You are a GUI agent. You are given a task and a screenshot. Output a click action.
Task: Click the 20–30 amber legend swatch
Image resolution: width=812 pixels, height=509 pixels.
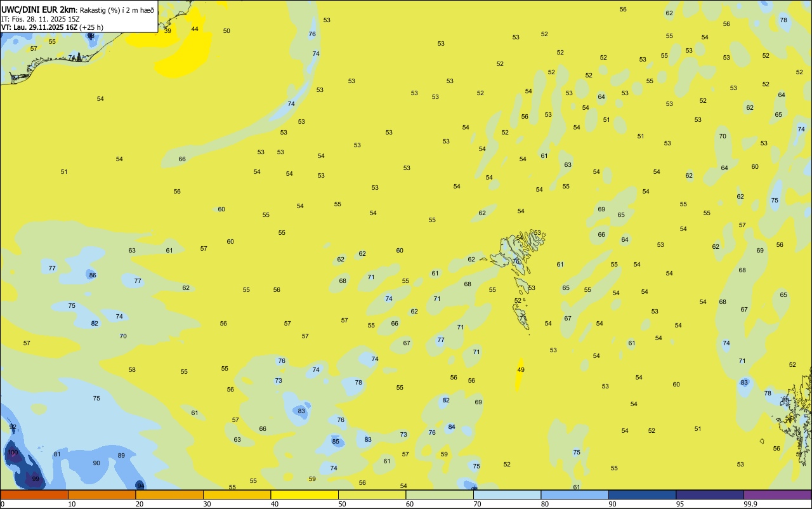[169, 494]
